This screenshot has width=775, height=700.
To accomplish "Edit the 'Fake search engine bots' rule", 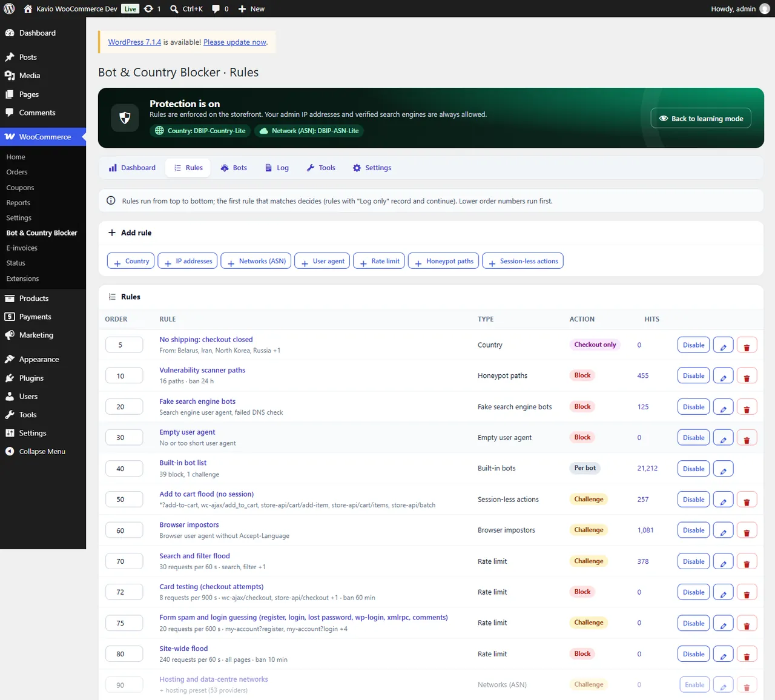I will click(x=724, y=407).
